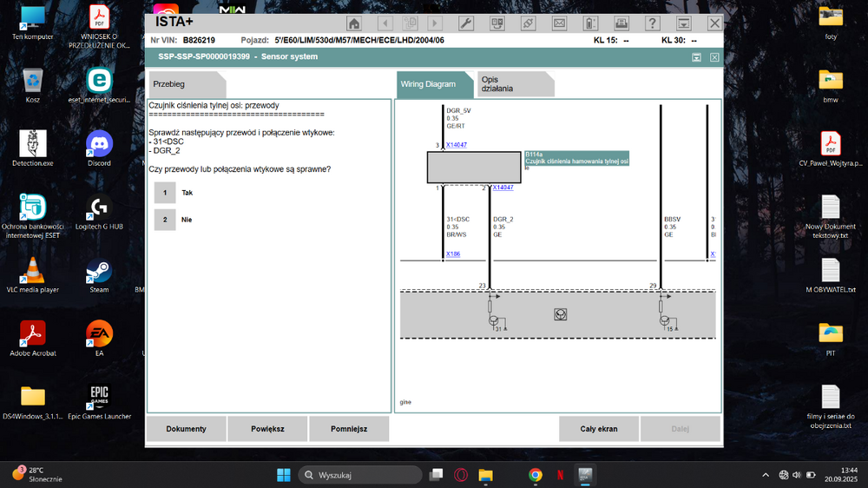Click the Cały ekran button
Image resolution: width=868 pixels, height=488 pixels.
599,429
